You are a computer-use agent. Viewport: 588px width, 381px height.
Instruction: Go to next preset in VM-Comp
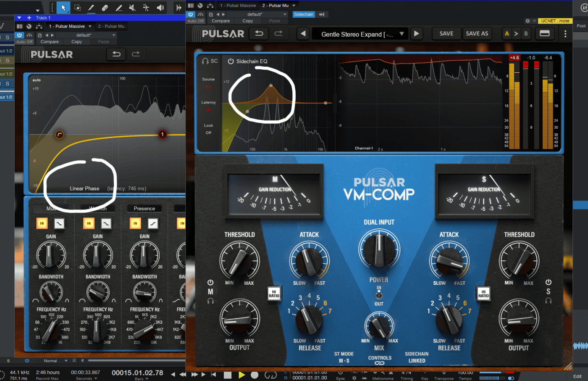coord(416,34)
